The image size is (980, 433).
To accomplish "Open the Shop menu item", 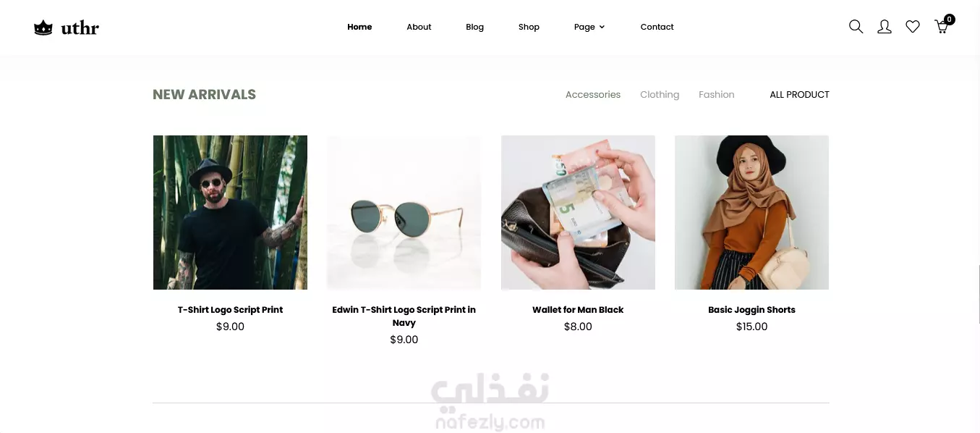I will (529, 27).
